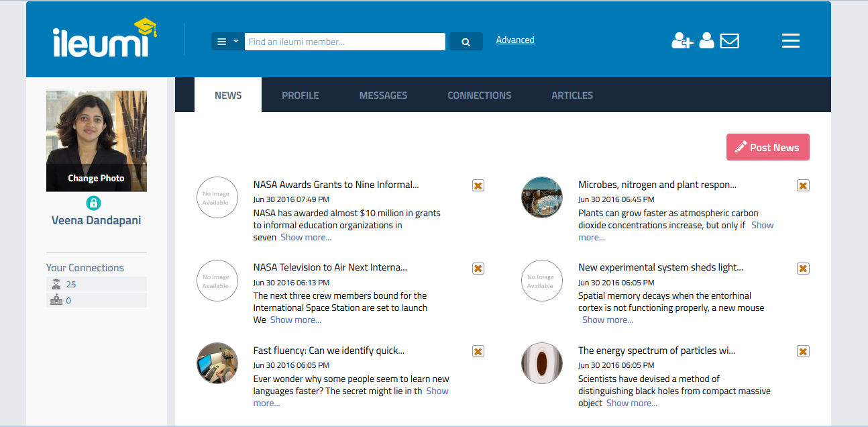This screenshot has width=868, height=427.
Task: Click the magnifier search button
Action: 466,42
